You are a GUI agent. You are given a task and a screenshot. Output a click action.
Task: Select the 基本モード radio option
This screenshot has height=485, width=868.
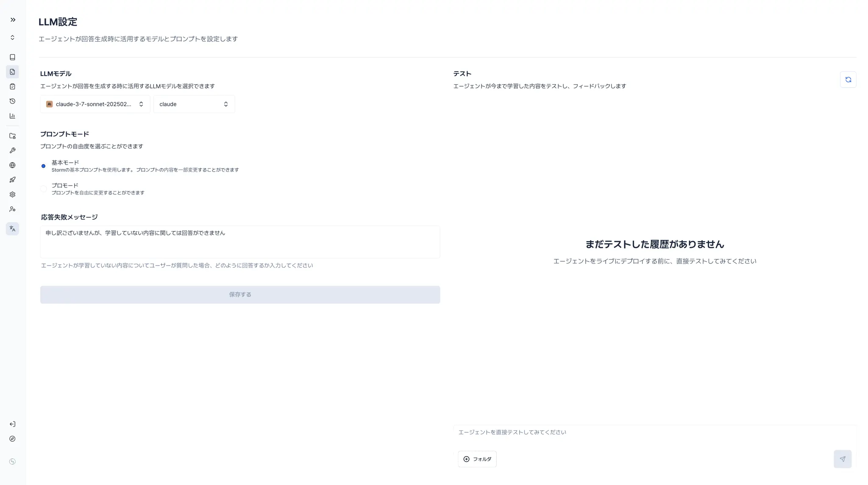(x=43, y=166)
